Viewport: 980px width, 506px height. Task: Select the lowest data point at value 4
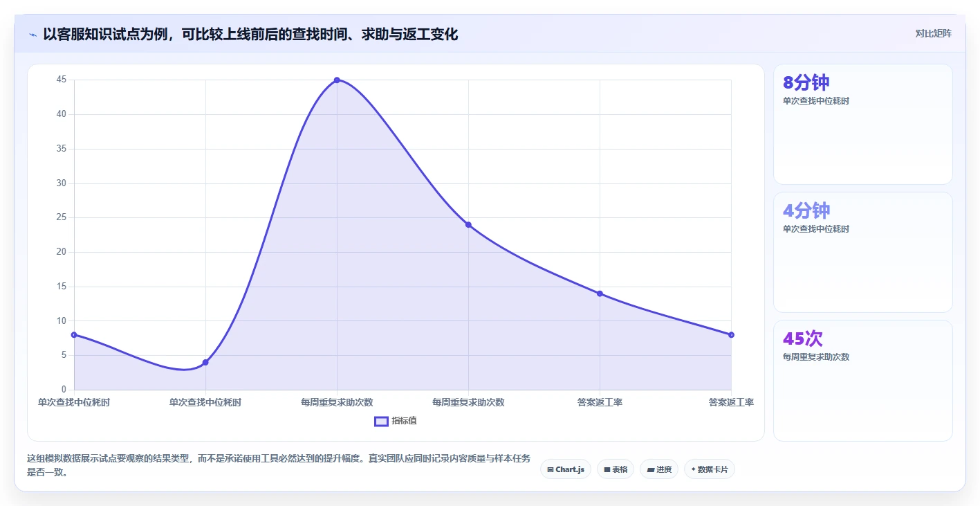coord(205,362)
